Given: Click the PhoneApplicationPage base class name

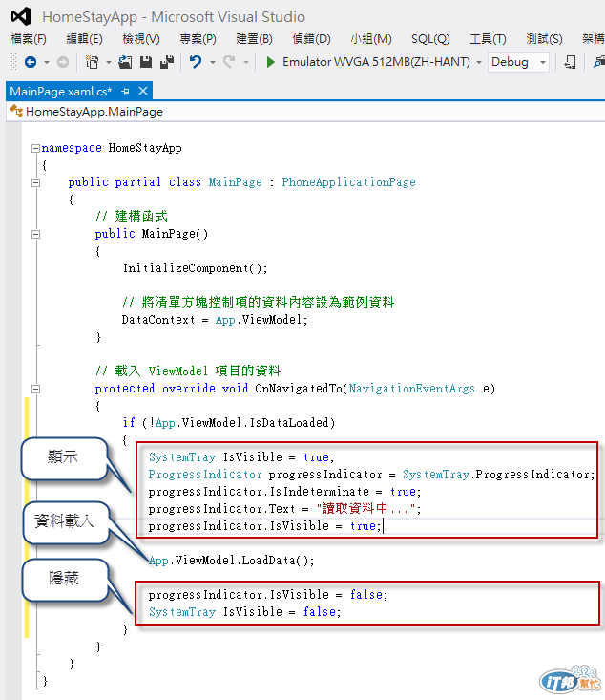Looking at the screenshot, I should pos(348,182).
